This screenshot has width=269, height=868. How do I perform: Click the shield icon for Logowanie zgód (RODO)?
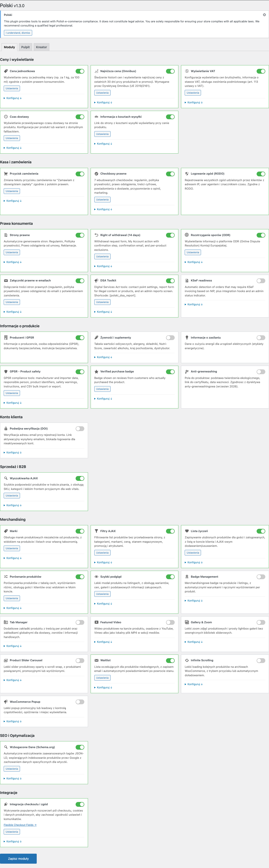click(x=187, y=174)
